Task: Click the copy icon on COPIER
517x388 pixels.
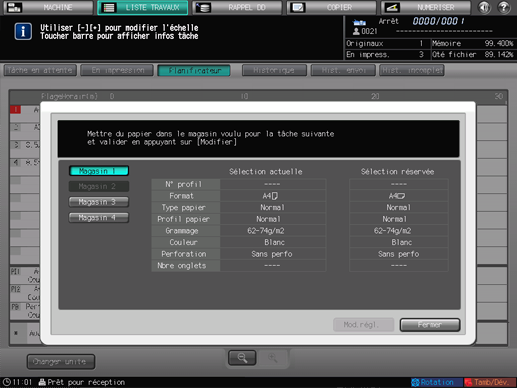Action: click(297, 7)
